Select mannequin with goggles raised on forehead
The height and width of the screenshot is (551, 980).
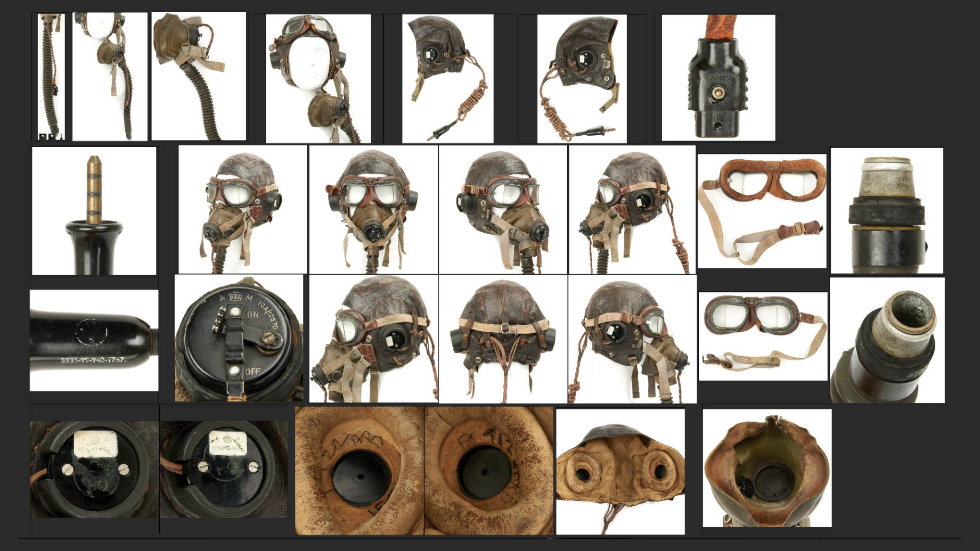coord(318,79)
